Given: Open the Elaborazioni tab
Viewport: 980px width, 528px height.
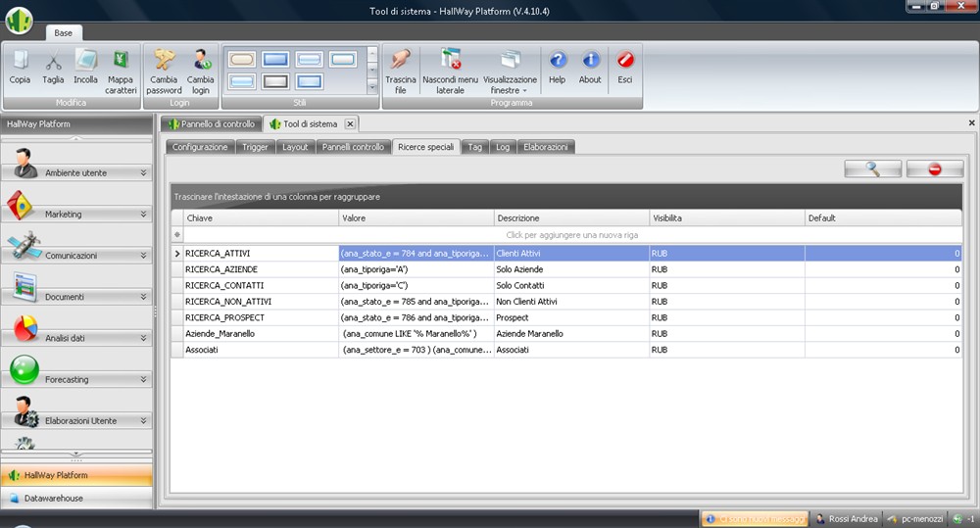Looking at the screenshot, I should tap(546, 147).
